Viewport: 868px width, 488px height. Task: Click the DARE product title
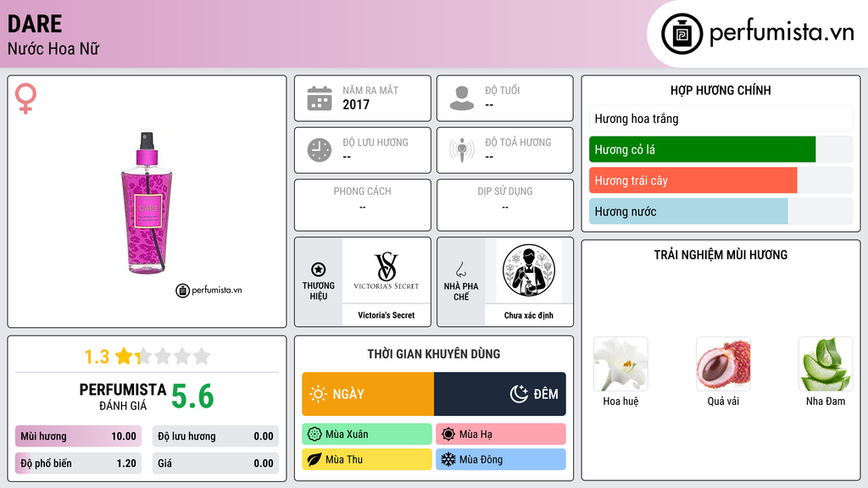pyautogui.click(x=35, y=24)
